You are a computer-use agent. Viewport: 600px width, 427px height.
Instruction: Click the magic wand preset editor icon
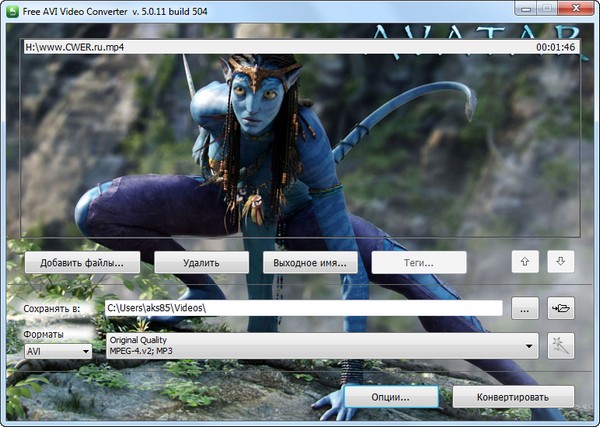563,346
